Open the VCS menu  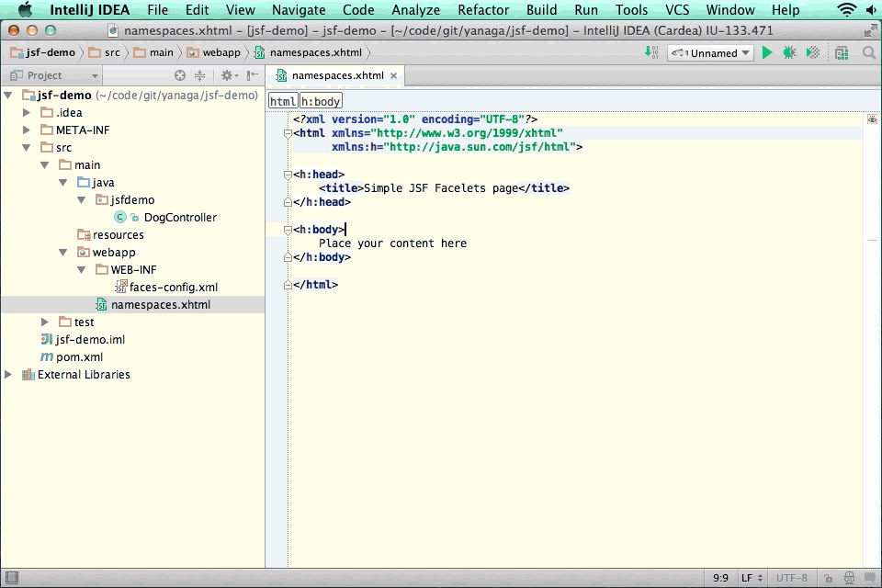(x=677, y=9)
